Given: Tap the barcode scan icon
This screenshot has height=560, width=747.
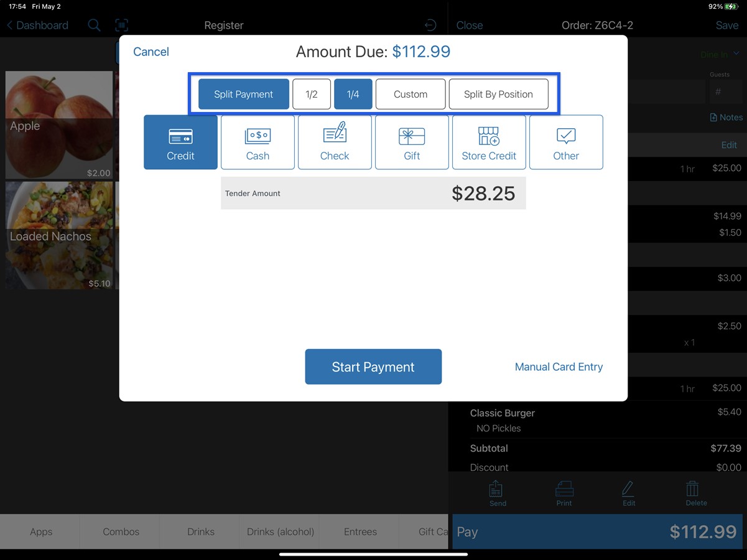Looking at the screenshot, I should click(122, 25).
